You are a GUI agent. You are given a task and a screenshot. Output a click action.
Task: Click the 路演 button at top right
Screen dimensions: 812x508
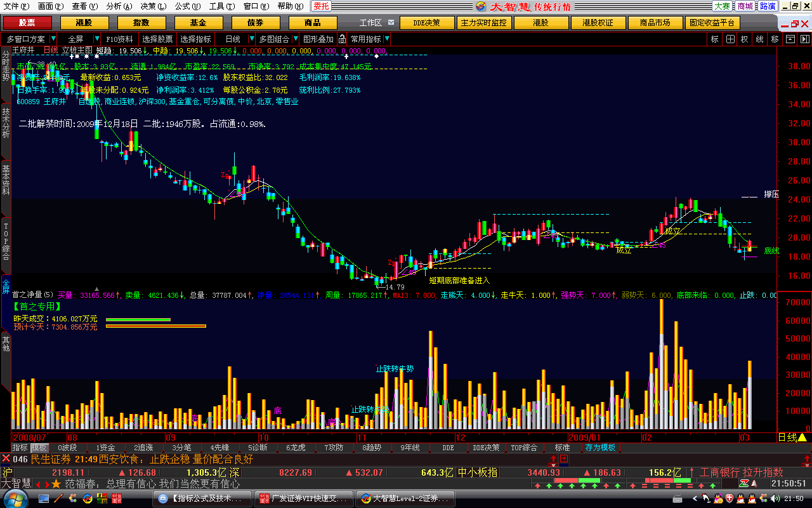768,6
